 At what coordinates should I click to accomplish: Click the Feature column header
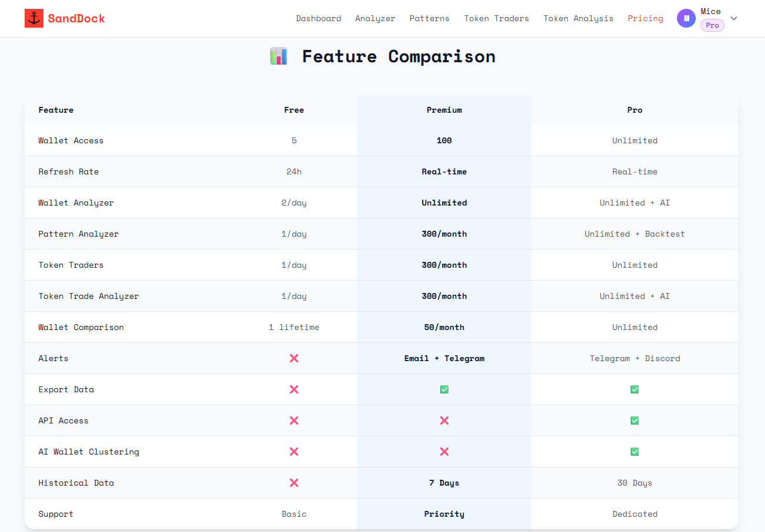56,110
